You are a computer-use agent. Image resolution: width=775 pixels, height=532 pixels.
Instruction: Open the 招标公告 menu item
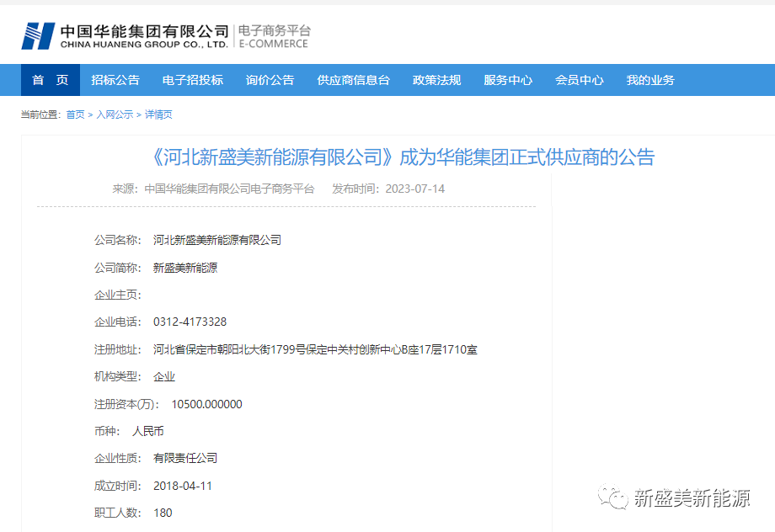point(115,80)
